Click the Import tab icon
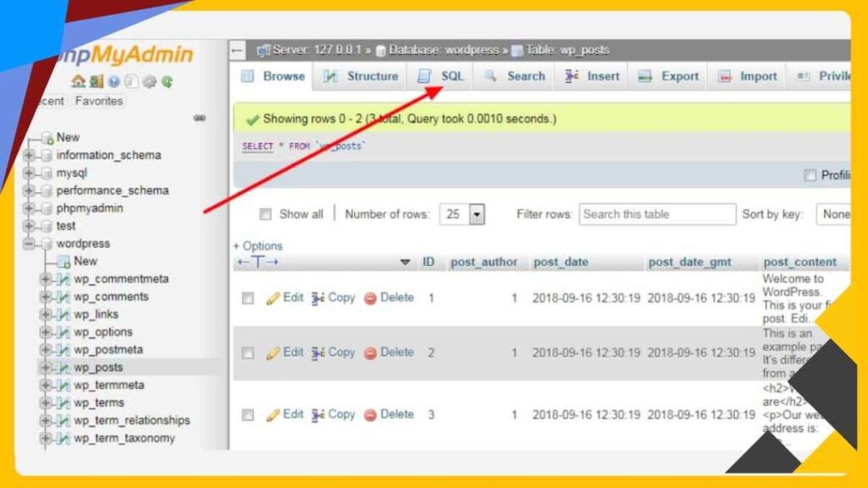 pos(726,76)
